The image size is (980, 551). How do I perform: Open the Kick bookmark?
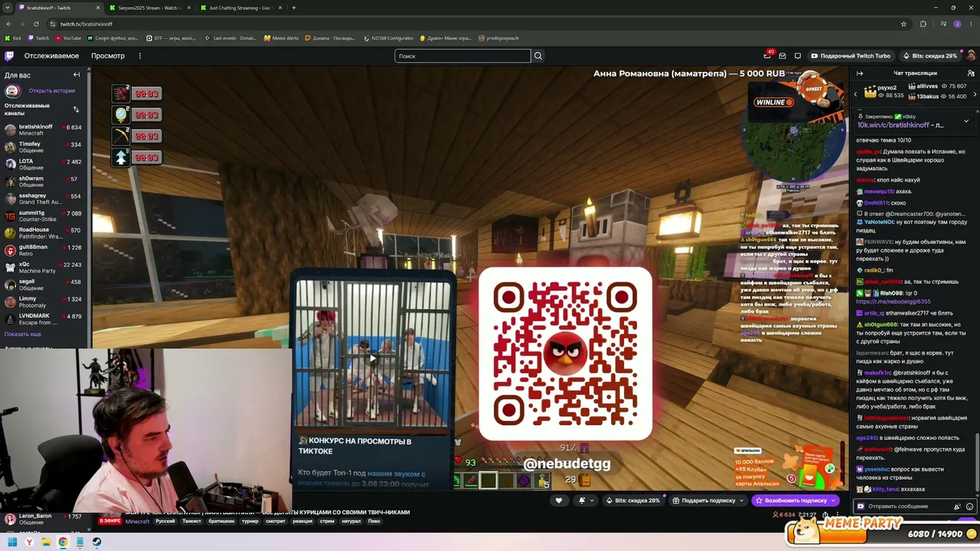coord(13,37)
